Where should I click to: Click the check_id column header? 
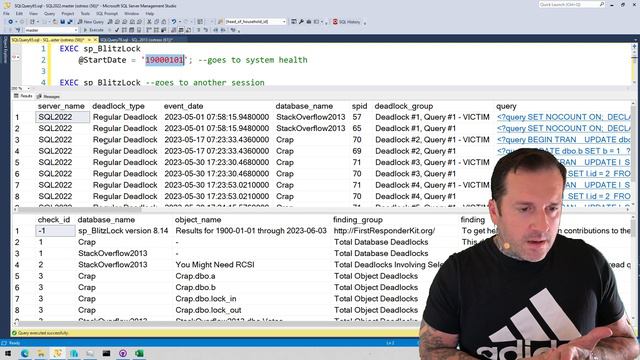tap(54, 220)
